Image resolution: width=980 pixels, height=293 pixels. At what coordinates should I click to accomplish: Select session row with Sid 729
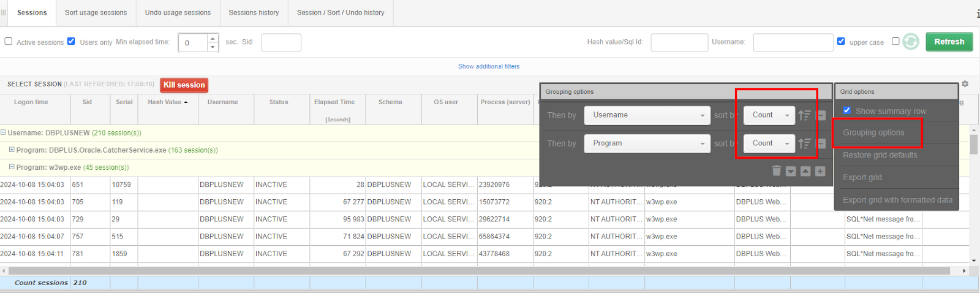pos(484,219)
